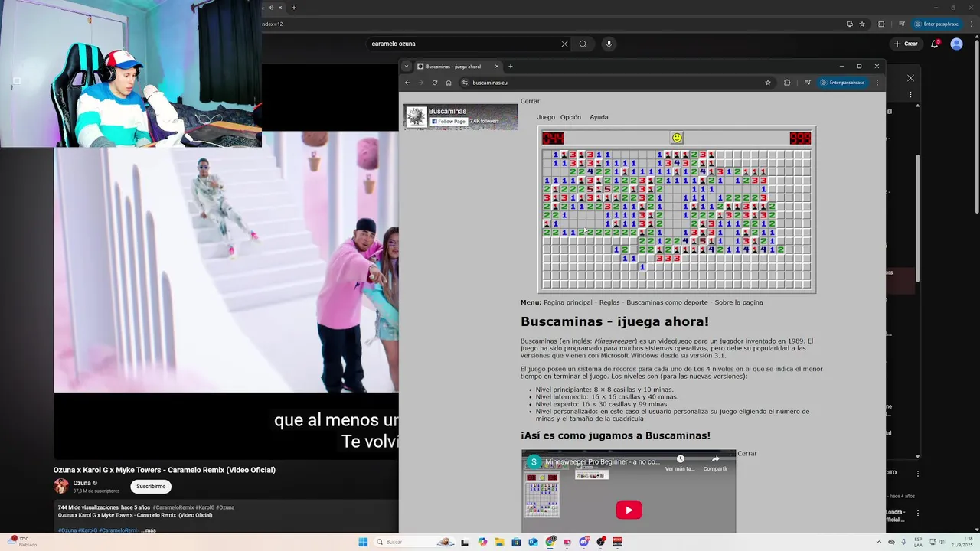Viewport: 980px width, 551px height.
Task: Click the taskbar Buscar search box
Action: click(x=414, y=542)
